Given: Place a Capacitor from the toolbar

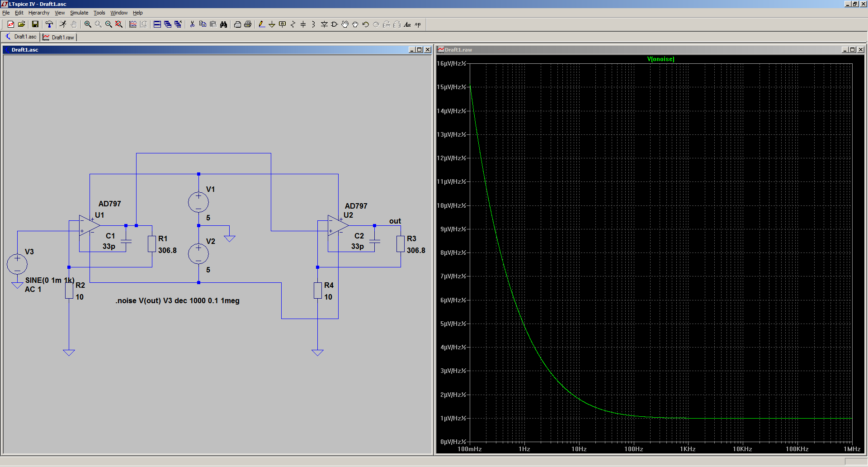Looking at the screenshot, I should point(303,24).
